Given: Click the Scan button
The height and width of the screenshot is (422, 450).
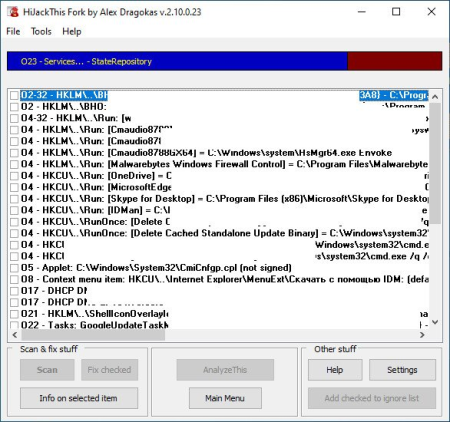Looking at the screenshot, I should point(47,370).
